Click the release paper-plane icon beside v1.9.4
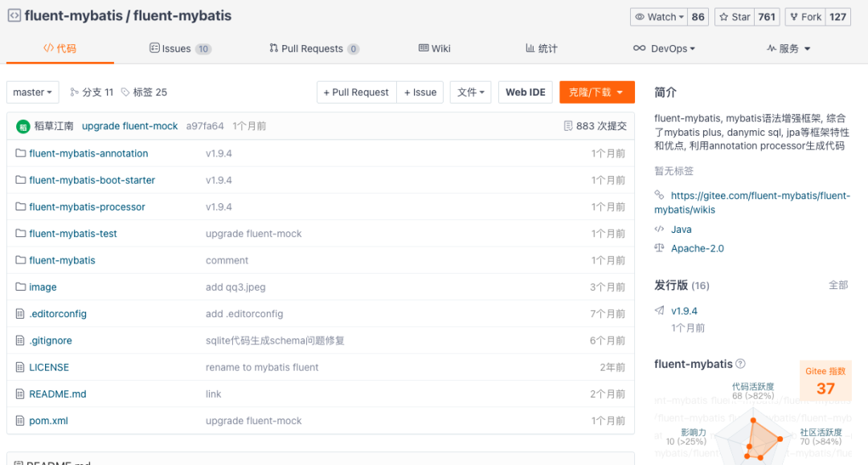 [659, 310]
